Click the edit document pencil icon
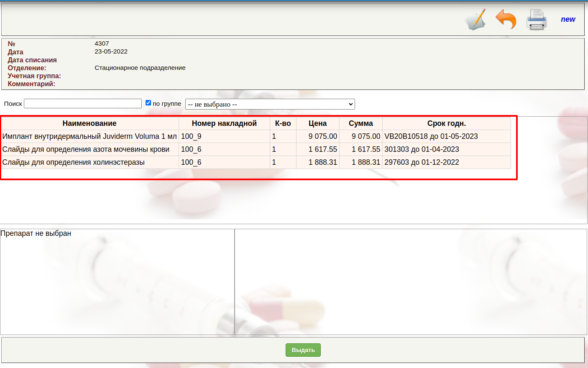Screen dimensions: 588x368 click(x=476, y=20)
